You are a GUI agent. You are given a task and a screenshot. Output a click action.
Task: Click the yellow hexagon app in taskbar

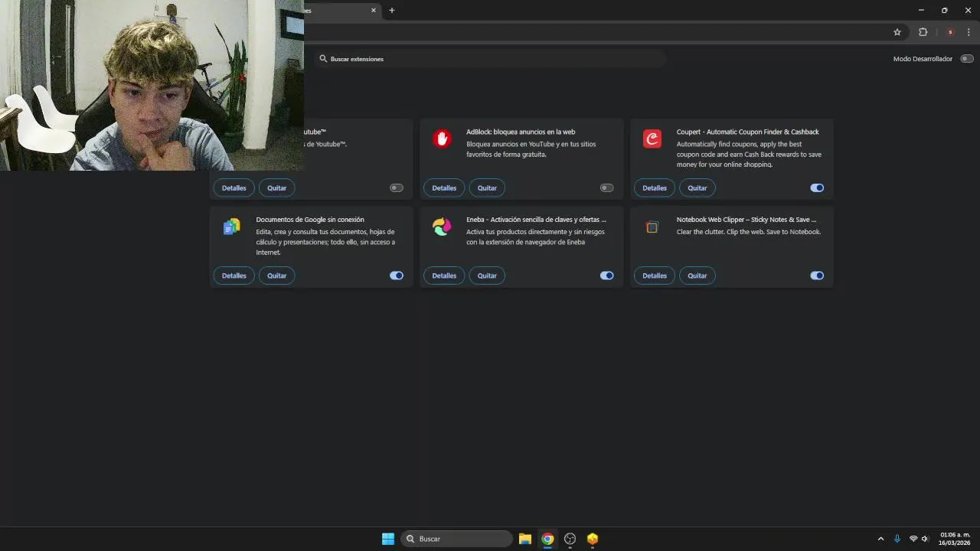click(593, 539)
